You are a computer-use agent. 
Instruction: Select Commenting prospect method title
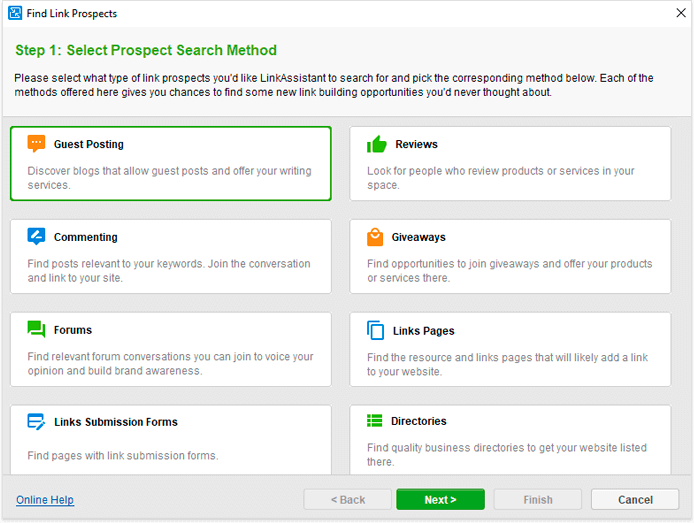click(86, 237)
